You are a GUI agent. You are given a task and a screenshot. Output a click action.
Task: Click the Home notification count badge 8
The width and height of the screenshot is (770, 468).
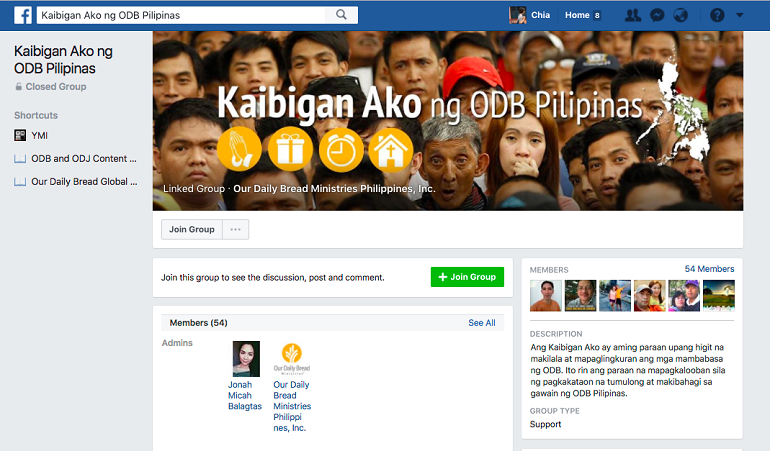click(x=597, y=15)
